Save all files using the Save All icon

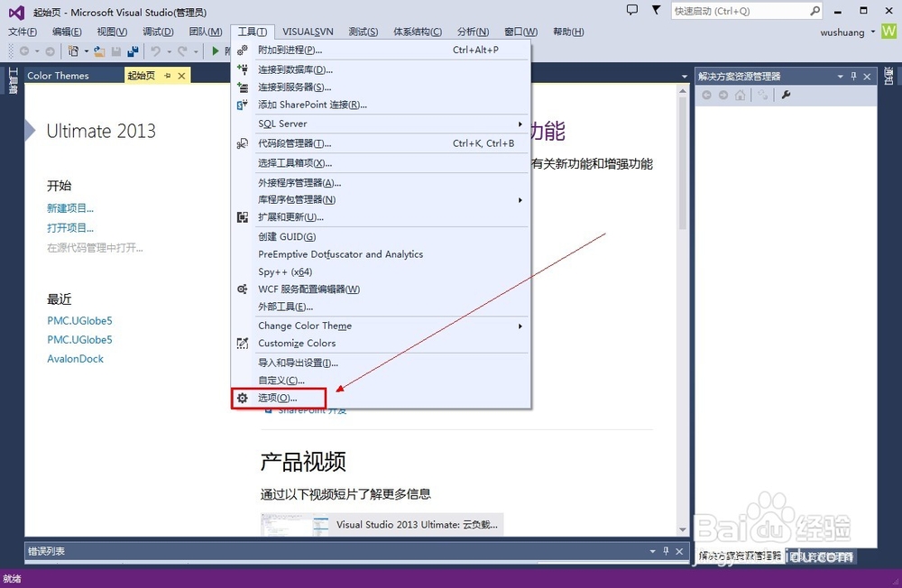tap(133, 51)
